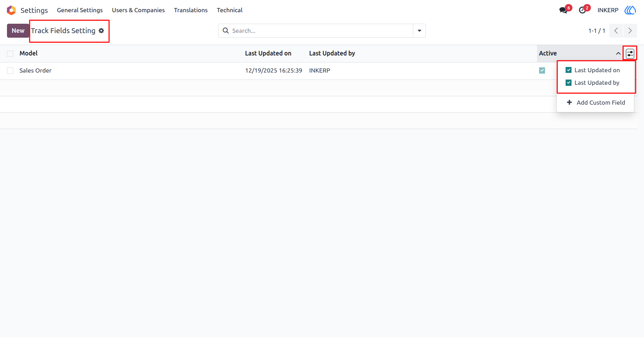This screenshot has height=337, width=644.
Task: Toggle the select-all checkbox in the header
Action: (10, 53)
